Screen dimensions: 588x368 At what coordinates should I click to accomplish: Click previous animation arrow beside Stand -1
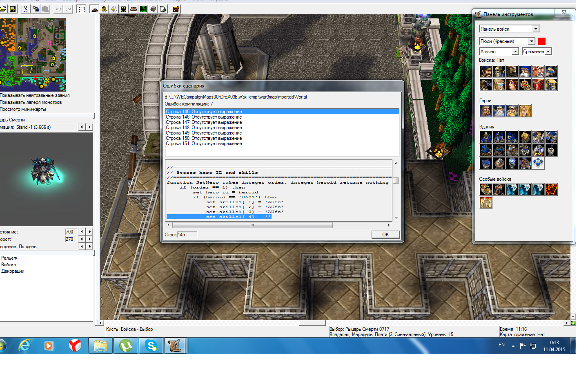pos(82,127)
